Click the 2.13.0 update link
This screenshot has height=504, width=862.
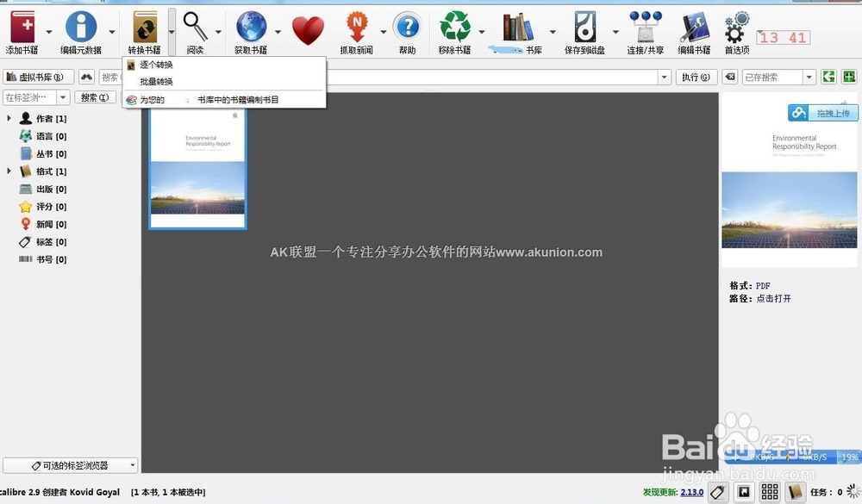(694, 493)
